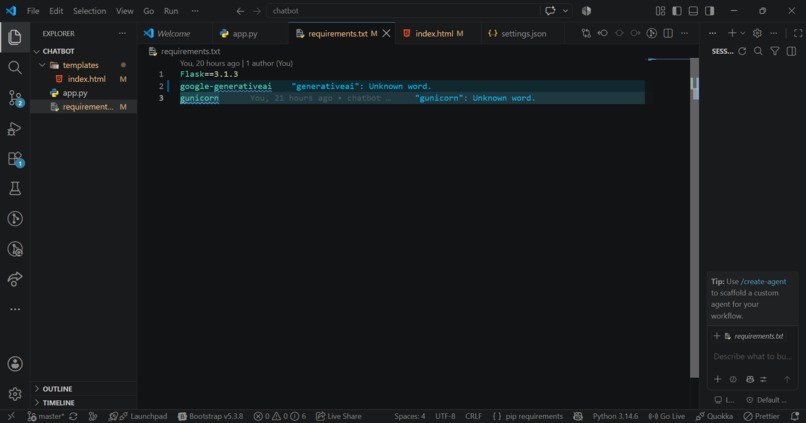The height and width of the screenshot is (423, 806).
Task: Open chat dropdown arrow in title bar
Action: pos(565,11)
